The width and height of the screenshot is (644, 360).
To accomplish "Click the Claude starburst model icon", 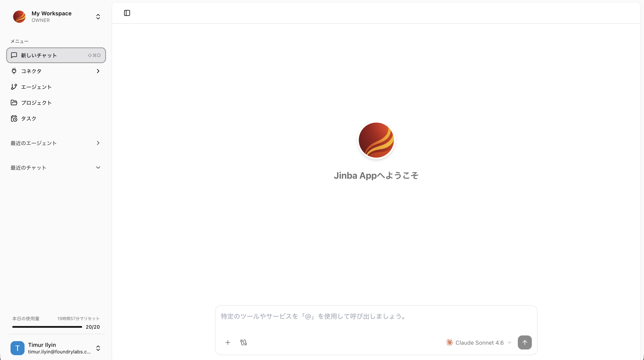I will [x=449, y=342].
